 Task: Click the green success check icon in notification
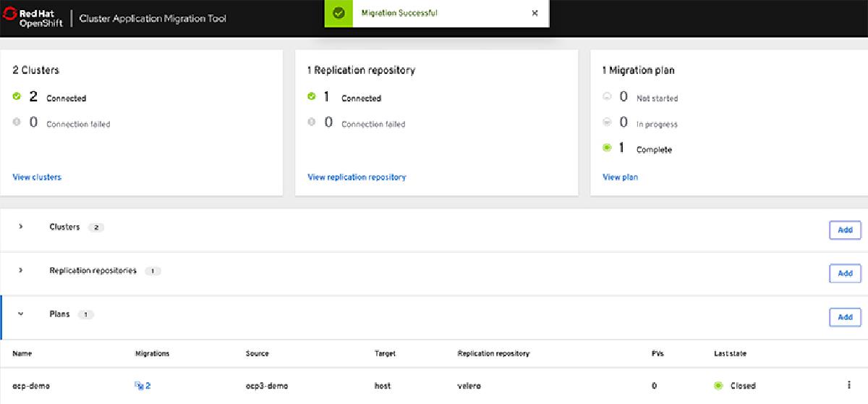(339, 13)
